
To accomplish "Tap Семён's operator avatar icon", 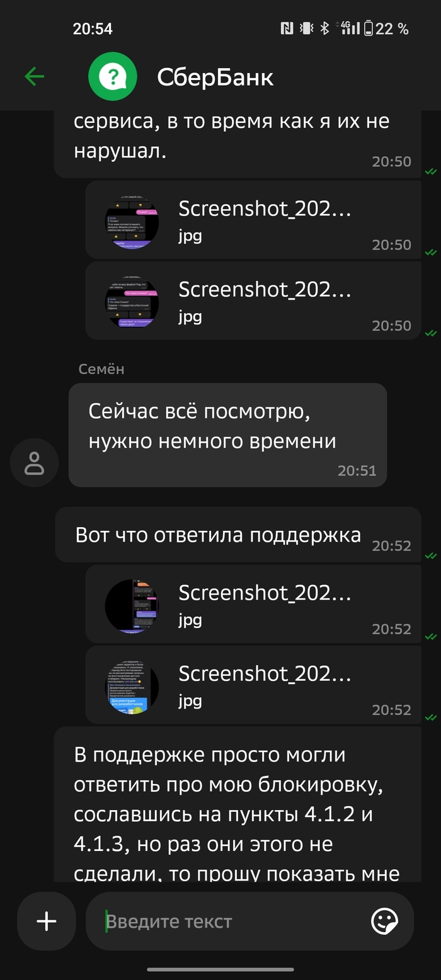I will pyautogui.click(x=34, y=462).
